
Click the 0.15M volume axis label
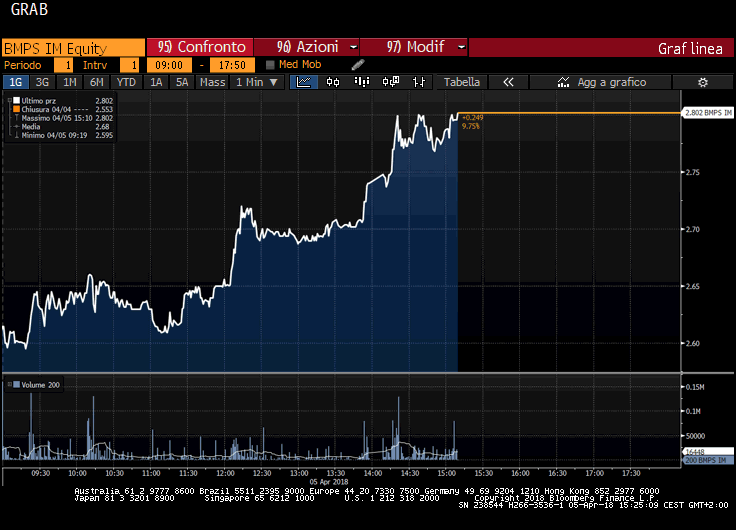pos(695,387)
